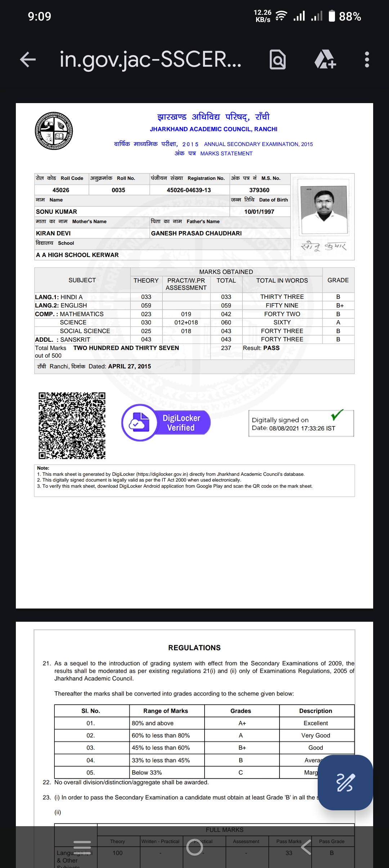Image resolution: width=389 pixels, height=868 pixels.
Task: Select father's name GANESH PRASAD CHAUDHARI
Action: point(196,233)
